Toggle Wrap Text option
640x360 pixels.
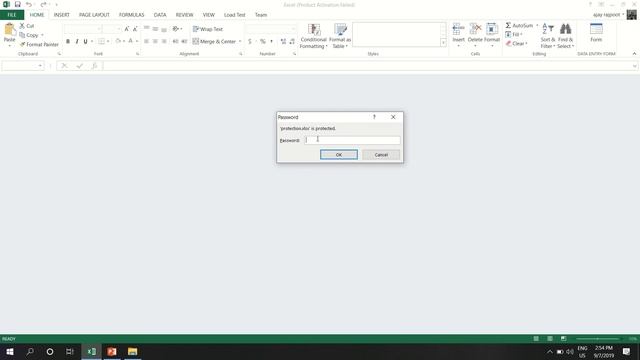[x=208, y=29]
